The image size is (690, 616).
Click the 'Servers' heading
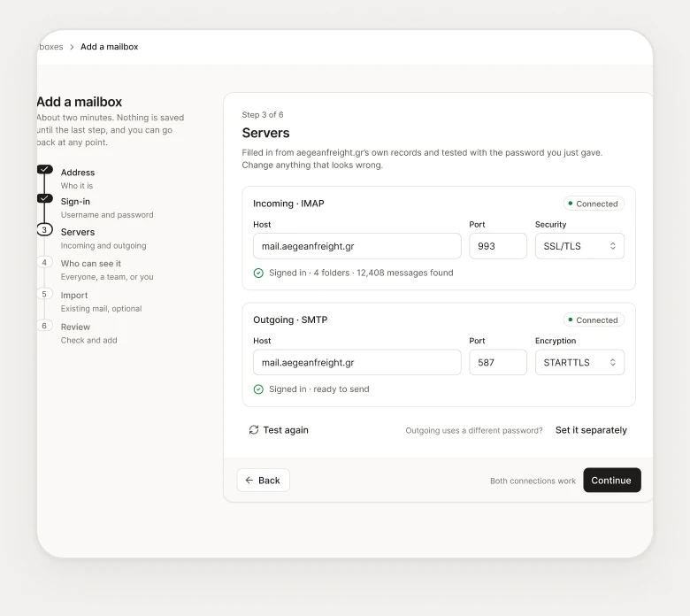click(x=265, y=133)
